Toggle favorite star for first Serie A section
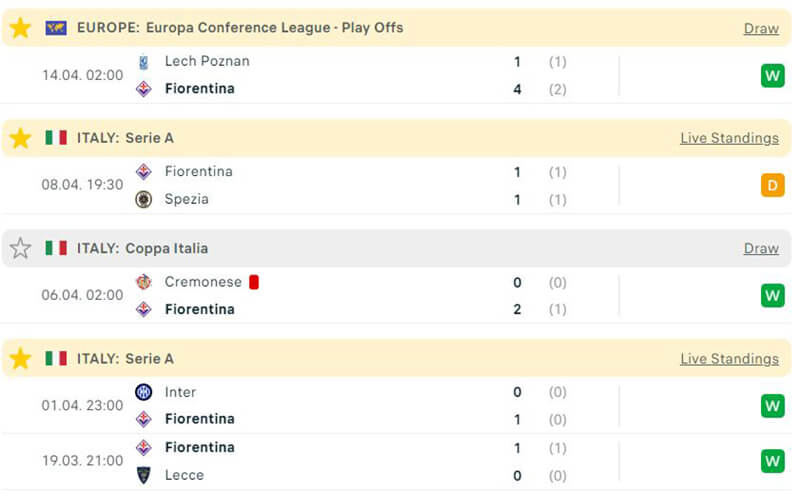 coord(20,138)
